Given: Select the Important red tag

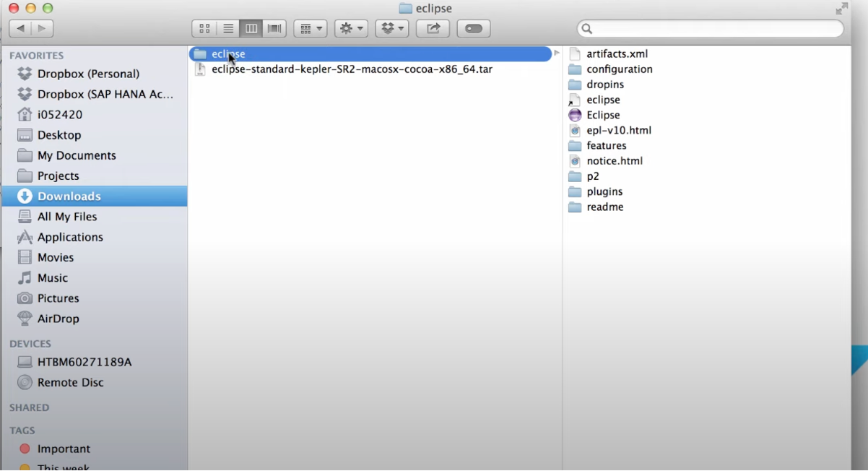Looking at the screenshot, I should point(63,449).
